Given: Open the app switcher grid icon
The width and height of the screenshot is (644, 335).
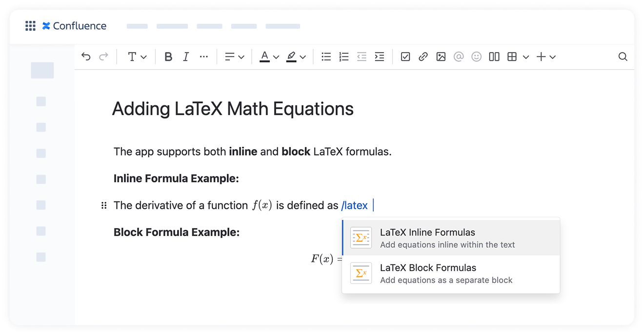Looking at the screenshot, I should pos(30,26).
